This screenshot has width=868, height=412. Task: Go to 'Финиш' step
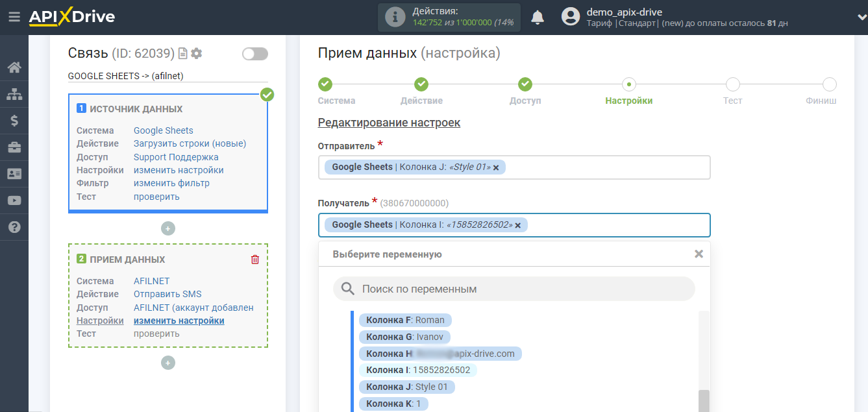(x=829, y=84)
